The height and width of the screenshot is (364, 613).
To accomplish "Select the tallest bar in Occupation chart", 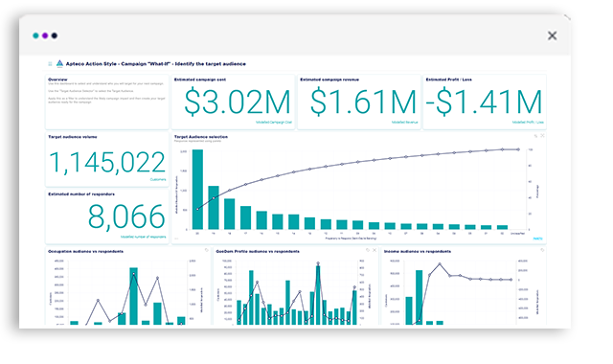I will 134,296.
